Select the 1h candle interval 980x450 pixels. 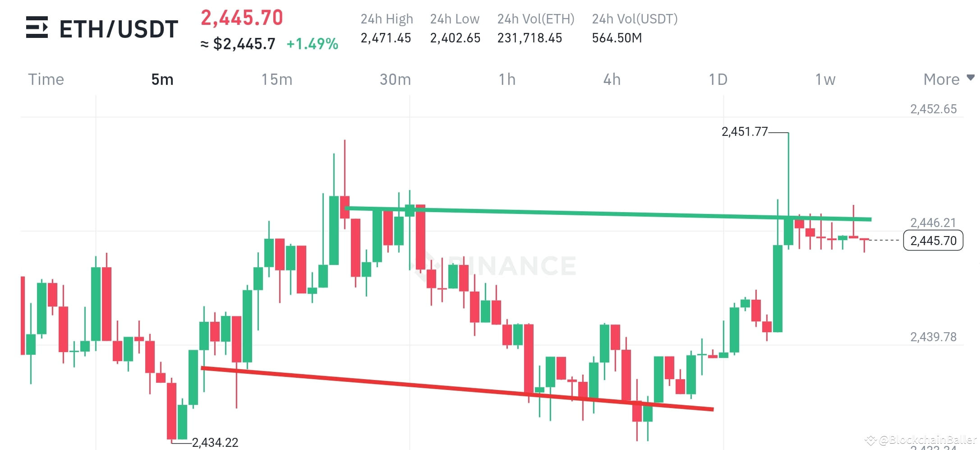509,79
